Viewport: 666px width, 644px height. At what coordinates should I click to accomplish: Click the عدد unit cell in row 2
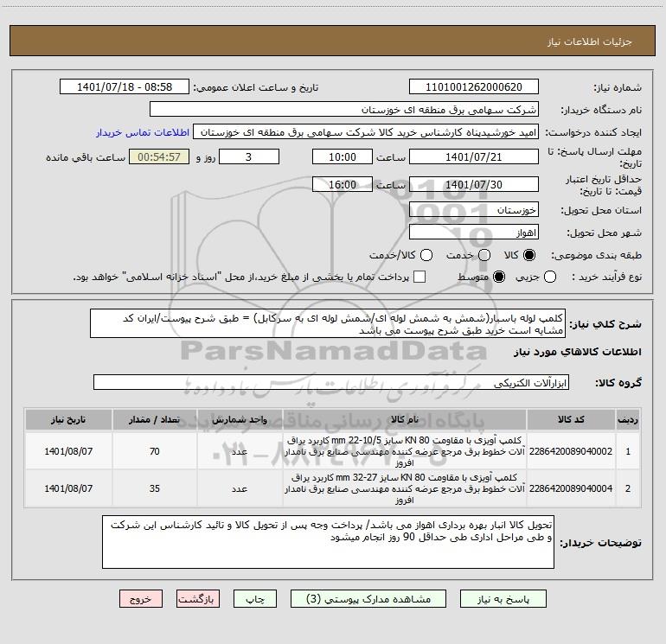click(240, 488)
